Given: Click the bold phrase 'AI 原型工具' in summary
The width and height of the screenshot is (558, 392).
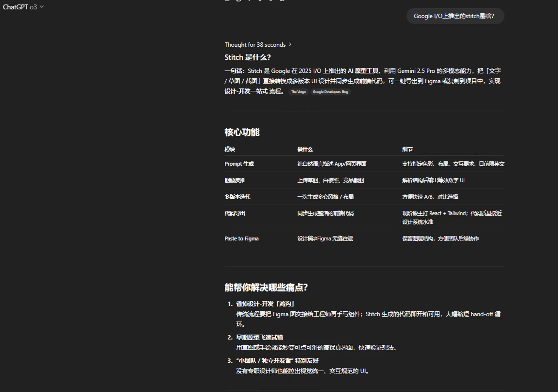Looking at the screenshot, I should [x=363, y=71].
